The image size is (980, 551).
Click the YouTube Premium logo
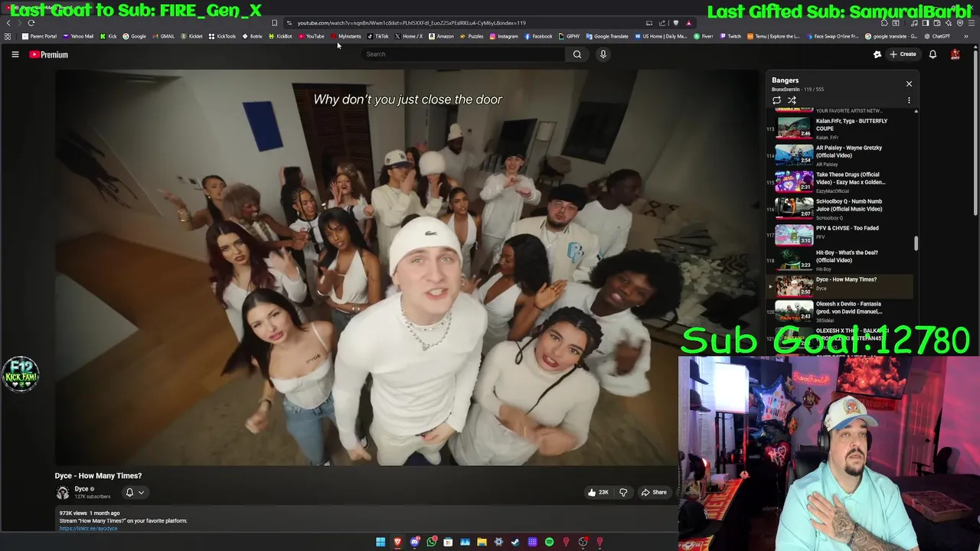tap(48, 54)
